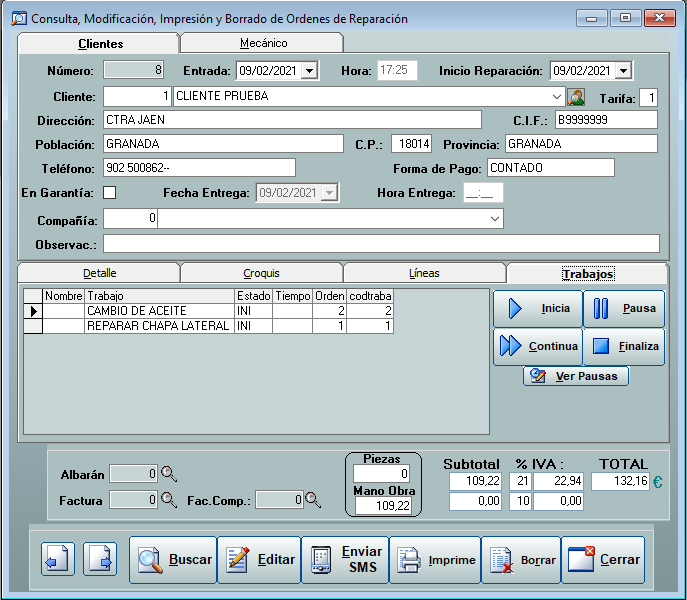Click the Cliente code field
The height and width of the screenshot is (600, 687).
coord(137,96)
